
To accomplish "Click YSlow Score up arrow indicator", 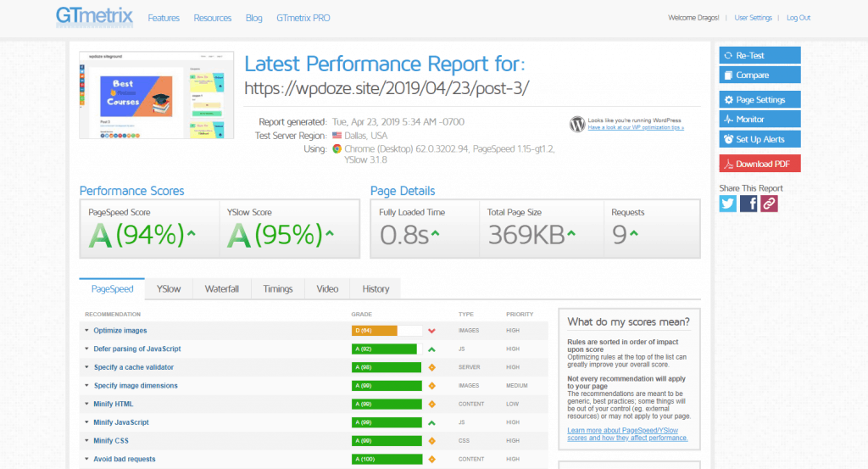I will tap(330, 234).
